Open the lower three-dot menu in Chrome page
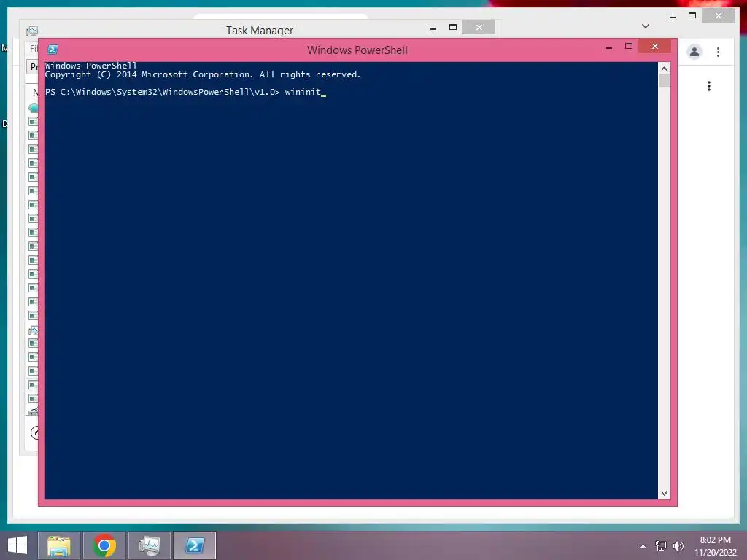Image resolution: width=747 pixels, height=560 pixels. tap(709, 86)
